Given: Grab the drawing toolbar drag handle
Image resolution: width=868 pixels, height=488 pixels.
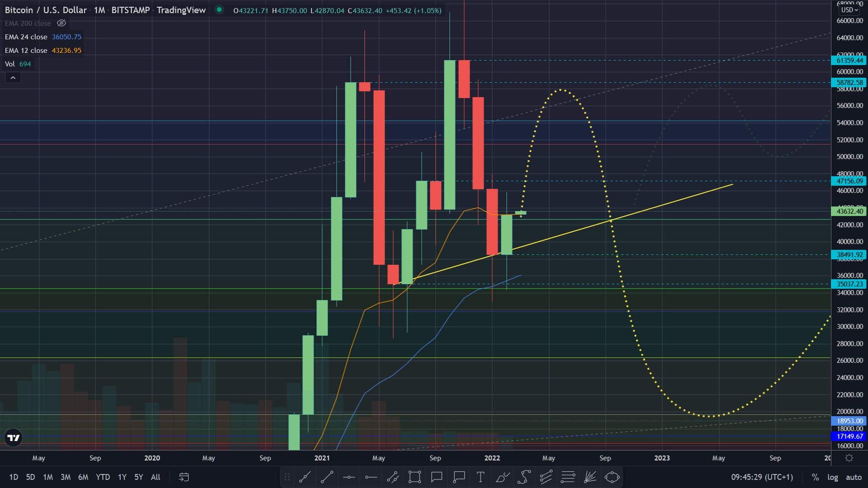Looking at the screenshot, I should 287,477.
